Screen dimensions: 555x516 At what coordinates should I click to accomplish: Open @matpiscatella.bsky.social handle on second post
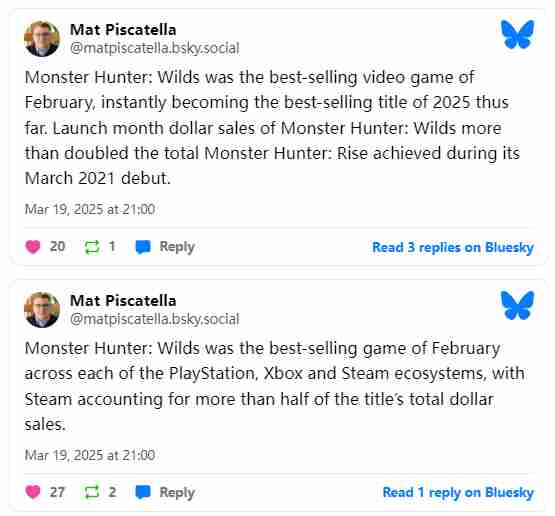(x=155, y=319)
